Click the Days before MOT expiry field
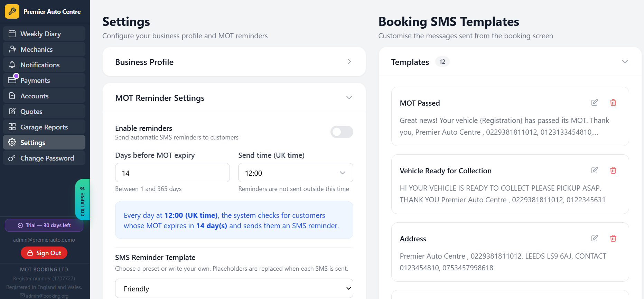 click(x=172, y=173)
